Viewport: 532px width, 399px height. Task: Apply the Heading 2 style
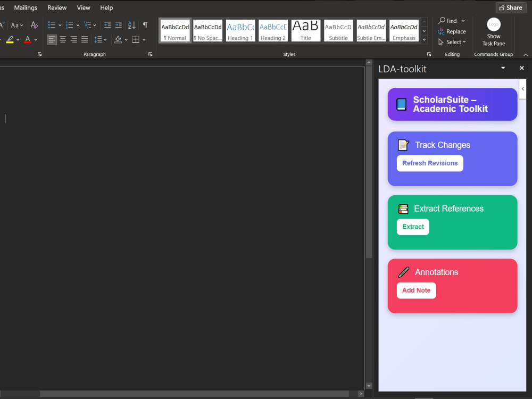tap(273, 30)
